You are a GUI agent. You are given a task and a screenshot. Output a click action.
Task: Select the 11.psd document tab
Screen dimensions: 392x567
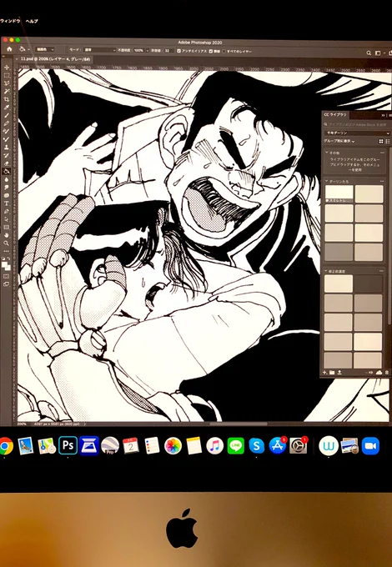(55, 58)
